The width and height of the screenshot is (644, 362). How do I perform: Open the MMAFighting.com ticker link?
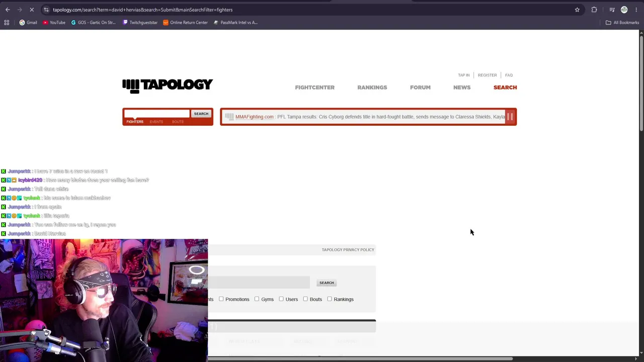pyautogui.click(x=255, y=117)
